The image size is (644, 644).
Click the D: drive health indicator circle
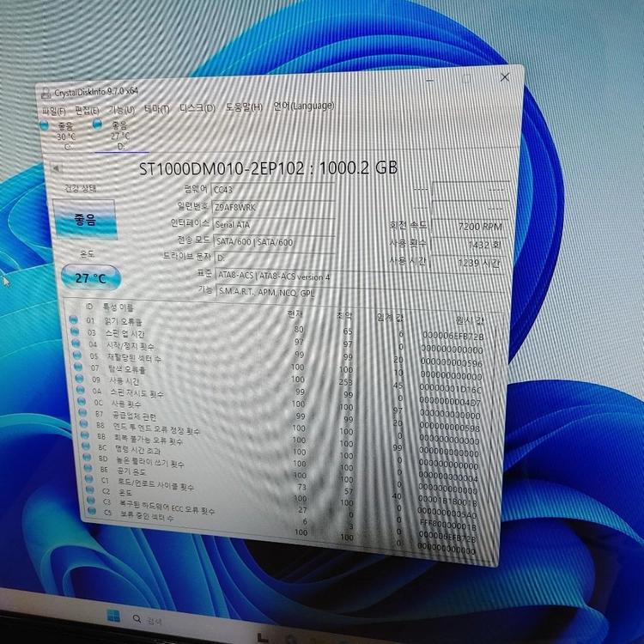coord(97,124)
